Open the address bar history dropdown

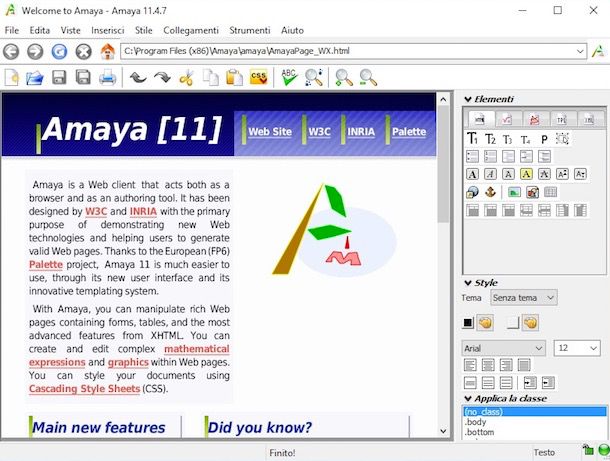580,51
